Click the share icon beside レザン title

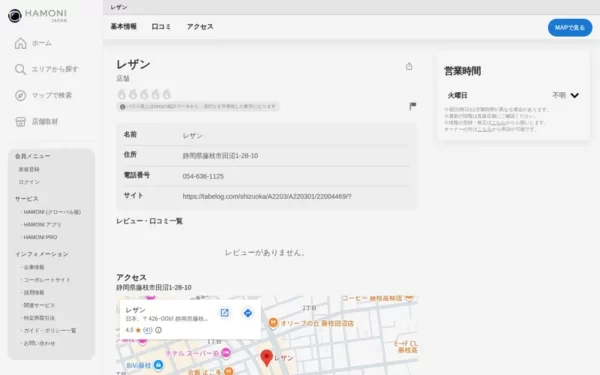(x=409, y=67)
